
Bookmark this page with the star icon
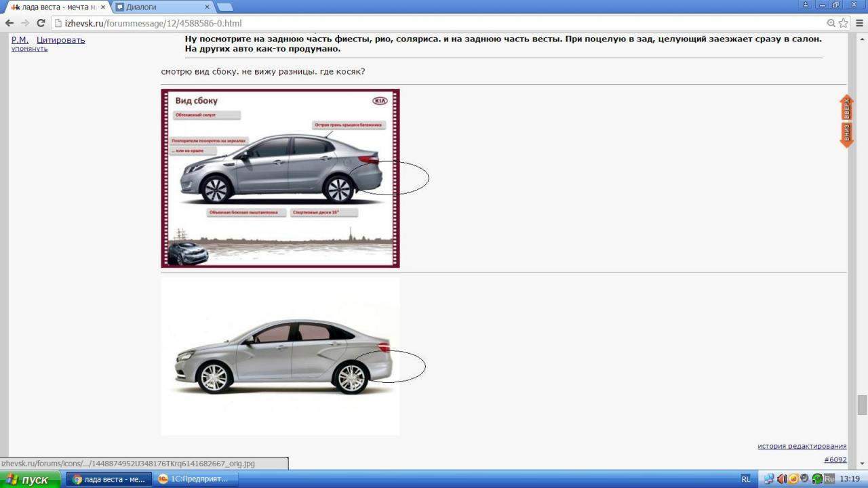coord(843,23)
